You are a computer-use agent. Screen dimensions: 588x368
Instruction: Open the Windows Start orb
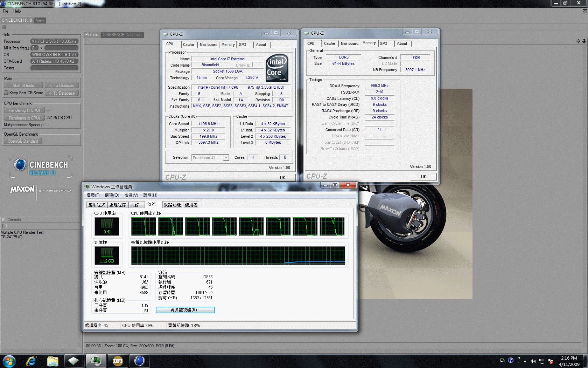[9, 361]
